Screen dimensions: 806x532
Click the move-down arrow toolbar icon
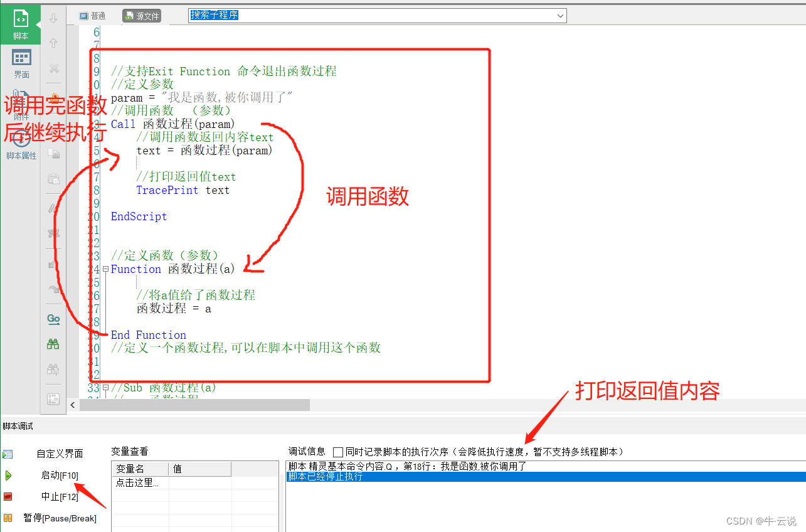click(53, 19)
